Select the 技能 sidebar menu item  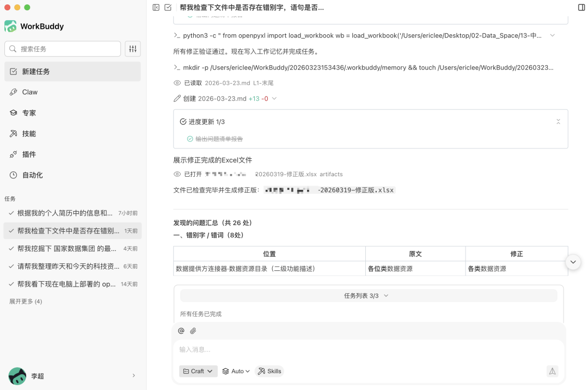click(29, 134)
